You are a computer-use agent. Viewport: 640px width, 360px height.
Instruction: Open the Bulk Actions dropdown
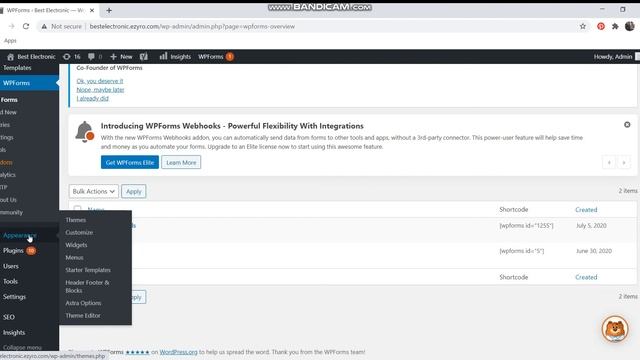tap(93, 191)
